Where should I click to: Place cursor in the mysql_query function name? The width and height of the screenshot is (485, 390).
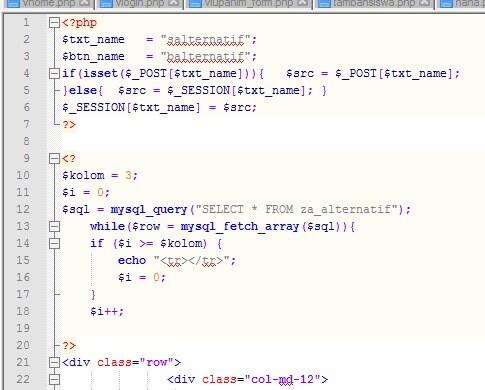(149, 210)
